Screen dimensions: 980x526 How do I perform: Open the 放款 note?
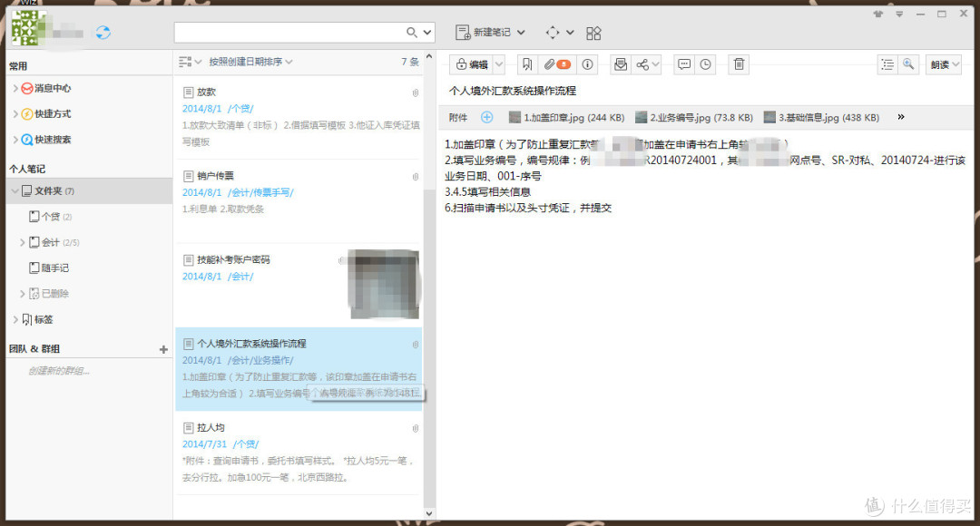coord(299,117)
